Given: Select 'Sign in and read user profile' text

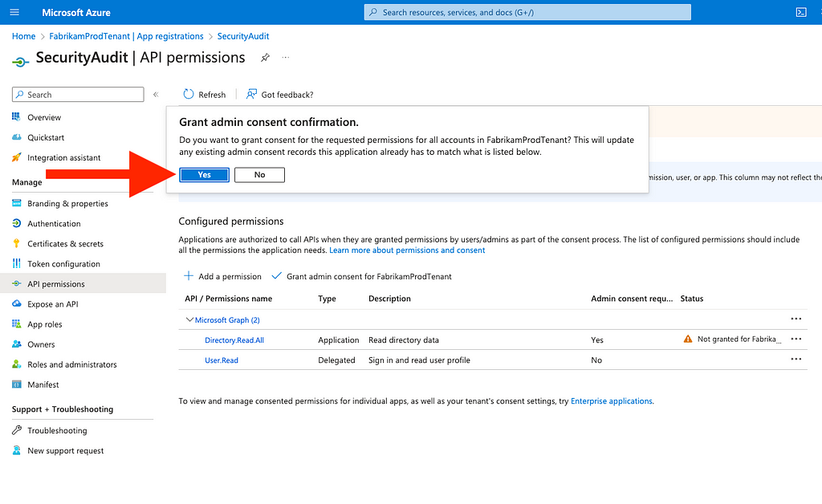Looking at the screenshot, I should (x=419, y=360).
